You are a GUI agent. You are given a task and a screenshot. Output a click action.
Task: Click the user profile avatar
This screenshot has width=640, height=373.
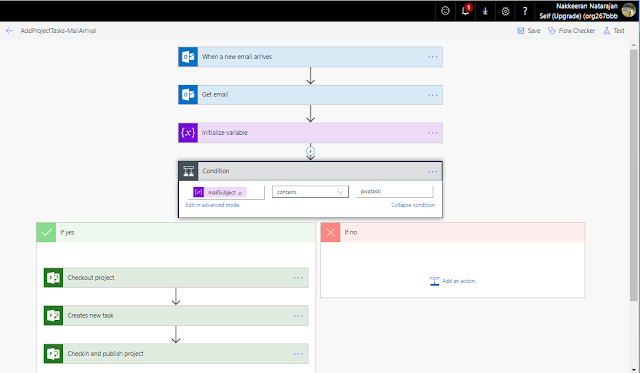[x=629, y=11]
